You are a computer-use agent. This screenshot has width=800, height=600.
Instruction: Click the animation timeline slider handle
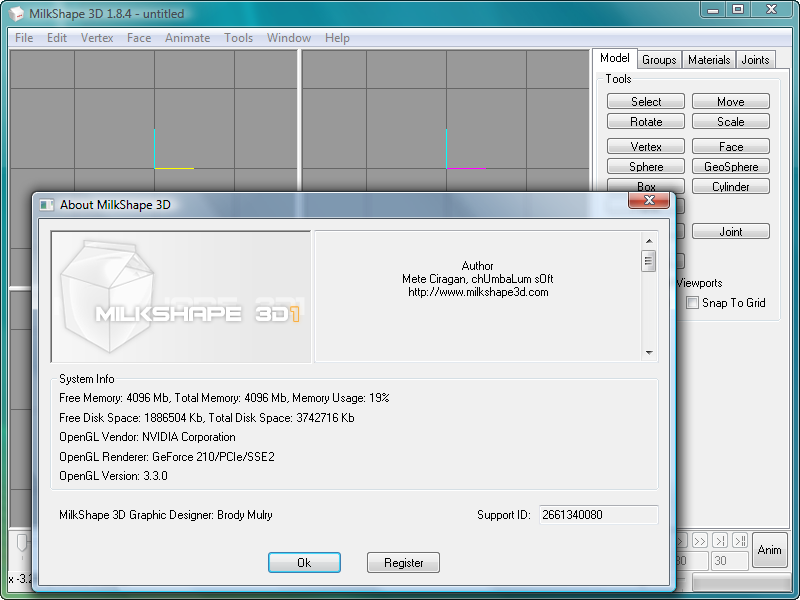[x=22, y=542]
